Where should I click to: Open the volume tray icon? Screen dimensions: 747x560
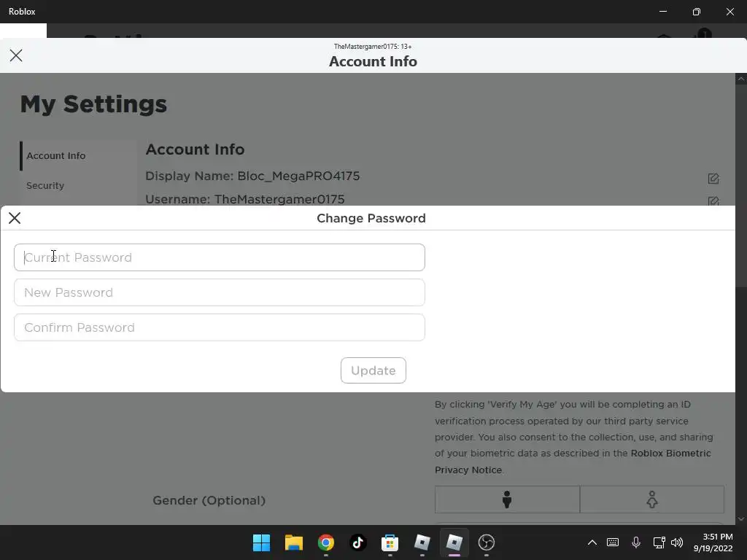(x=677, y=542)
